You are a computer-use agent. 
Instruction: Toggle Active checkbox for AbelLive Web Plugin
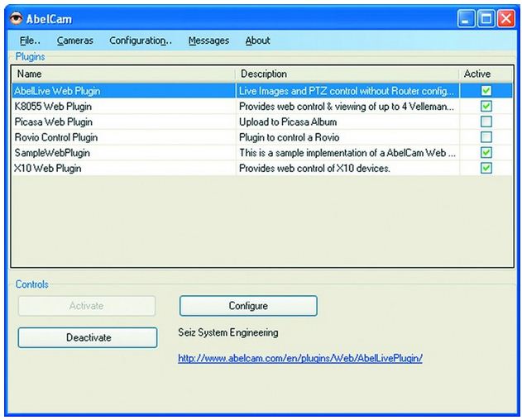(486, 90)
